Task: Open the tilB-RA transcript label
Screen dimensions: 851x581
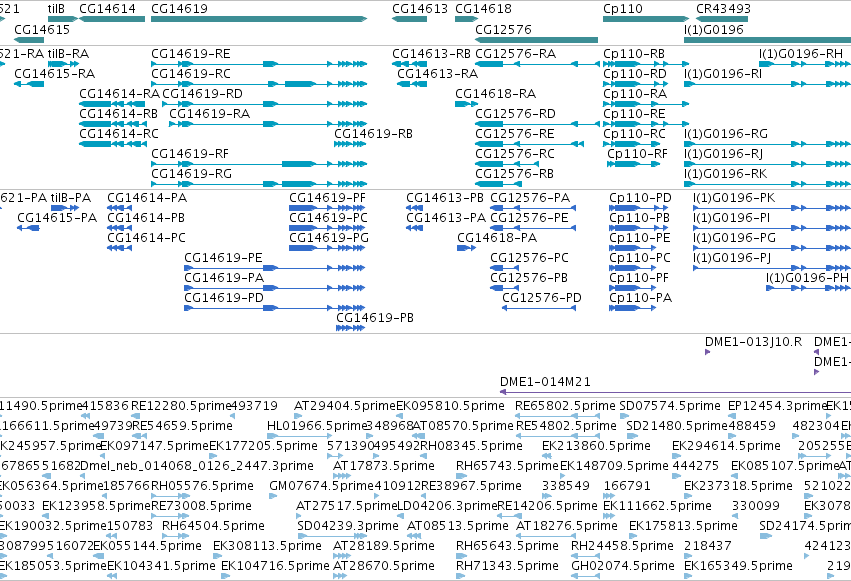Action: coord(68,54)
